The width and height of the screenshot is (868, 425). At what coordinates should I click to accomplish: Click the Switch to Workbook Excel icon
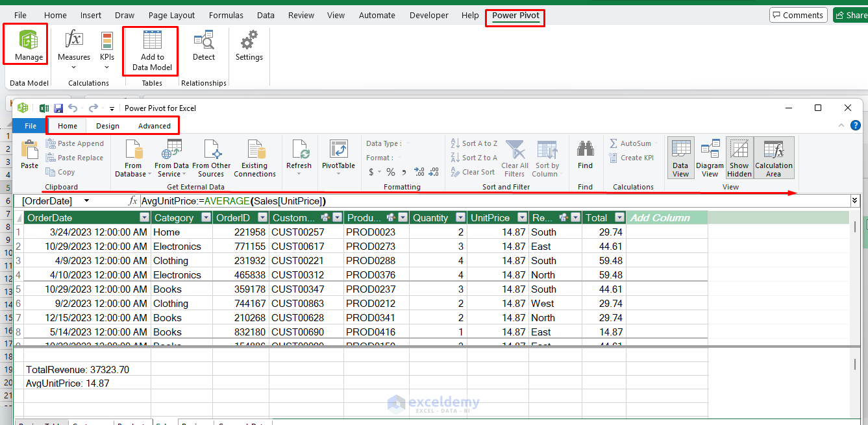[x=44, y=108]
